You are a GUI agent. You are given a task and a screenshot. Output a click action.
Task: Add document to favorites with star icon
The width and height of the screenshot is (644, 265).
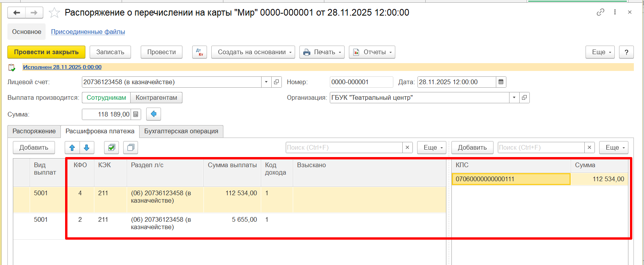pyautogui.click(x=54, y=13)
